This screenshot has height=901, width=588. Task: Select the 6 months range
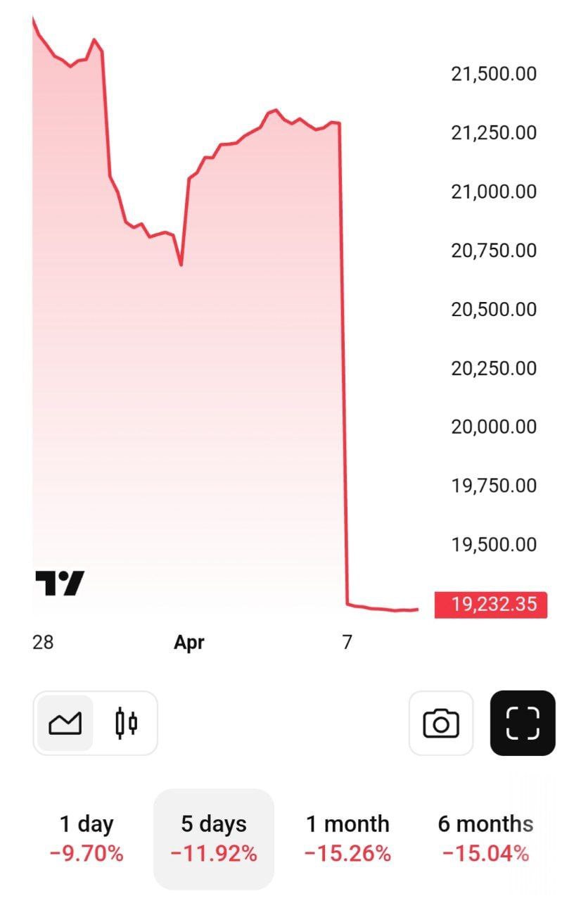[485, 838]
